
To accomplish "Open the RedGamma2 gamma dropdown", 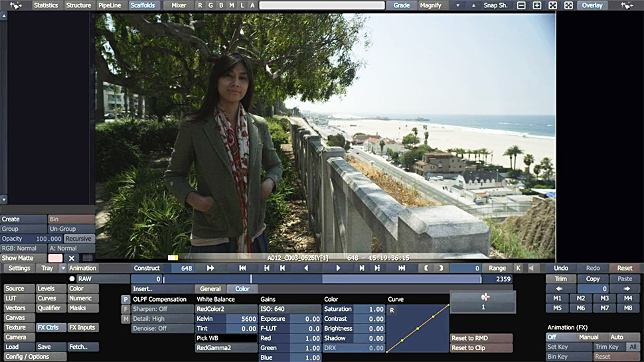I will (x=226, y=348).
